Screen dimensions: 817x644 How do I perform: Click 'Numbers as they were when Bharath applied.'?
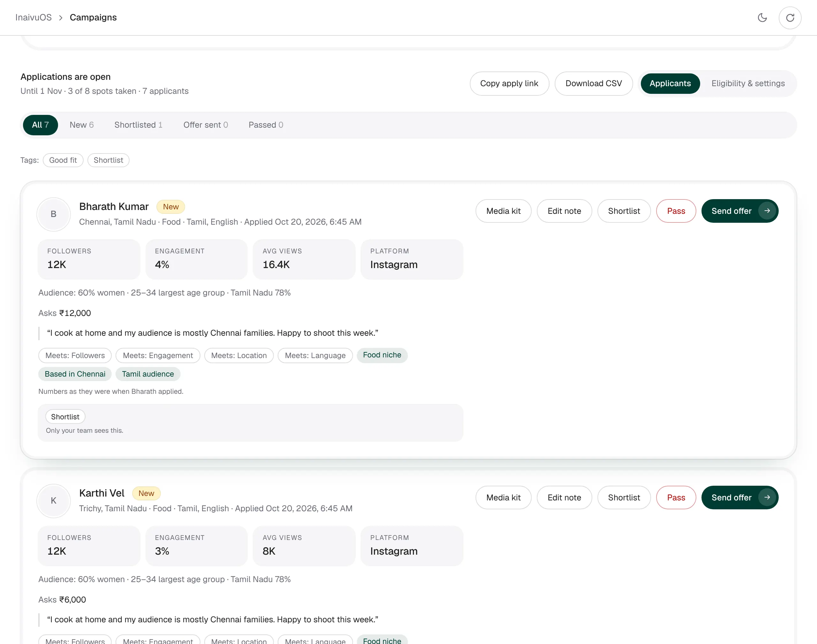click(111, 391)
